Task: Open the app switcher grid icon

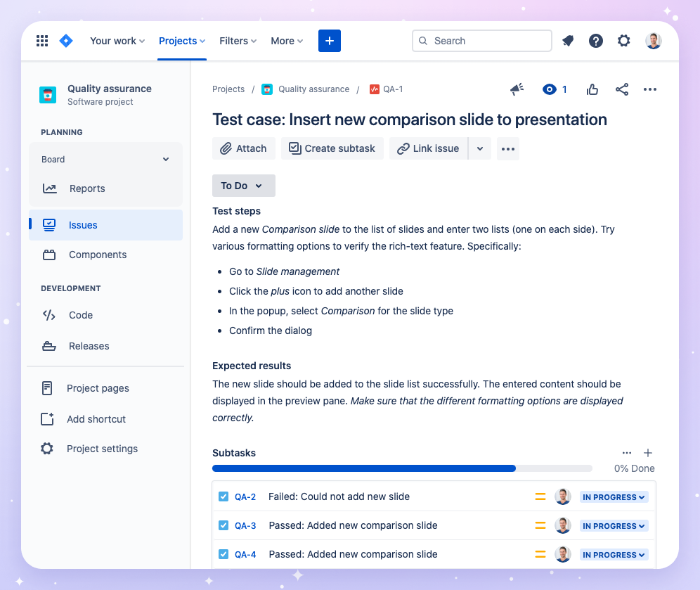Action: coord(42,41)
